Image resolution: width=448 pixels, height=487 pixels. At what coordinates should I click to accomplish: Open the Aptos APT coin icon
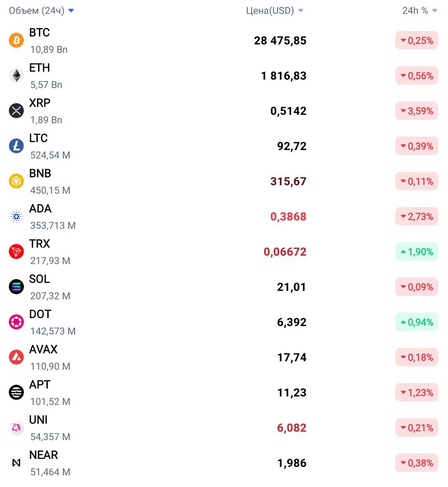coord(16,392)
